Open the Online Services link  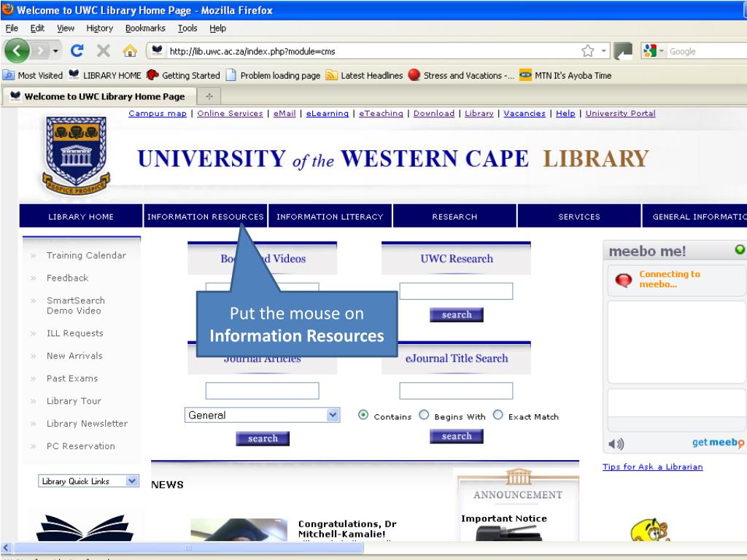click(230, 113)
